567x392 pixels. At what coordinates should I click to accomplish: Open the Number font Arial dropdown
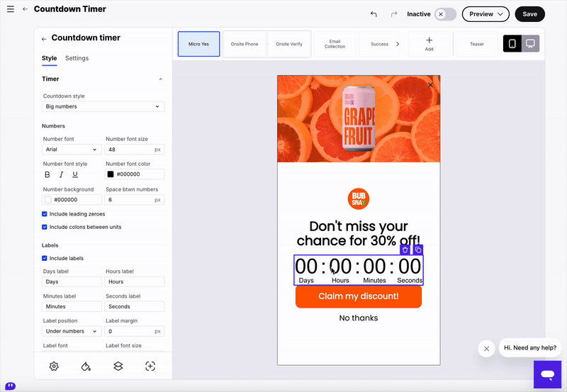coord(72,150)
